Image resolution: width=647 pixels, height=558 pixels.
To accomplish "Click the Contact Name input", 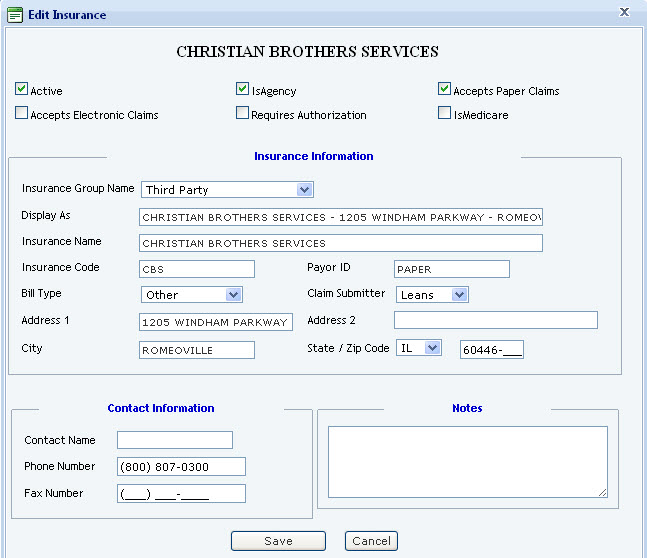I will 175,440.
